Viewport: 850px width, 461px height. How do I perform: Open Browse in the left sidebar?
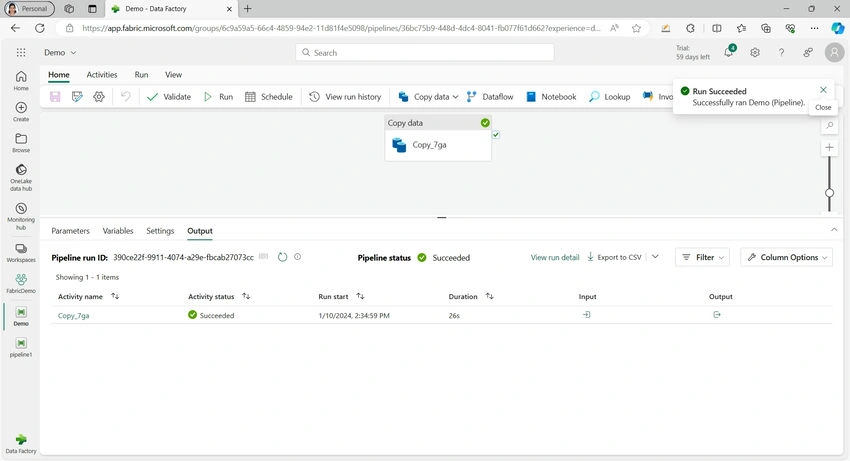tap(21, 143)
